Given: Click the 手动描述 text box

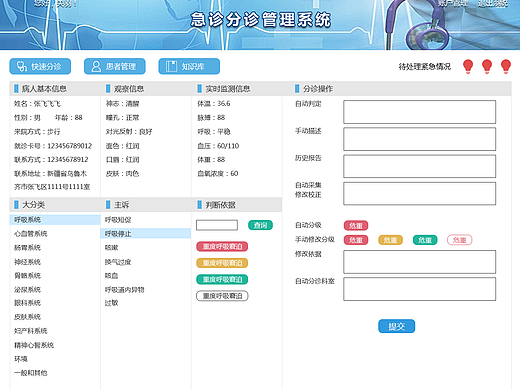Looking at the screenshot, I should tap(420, 139).
